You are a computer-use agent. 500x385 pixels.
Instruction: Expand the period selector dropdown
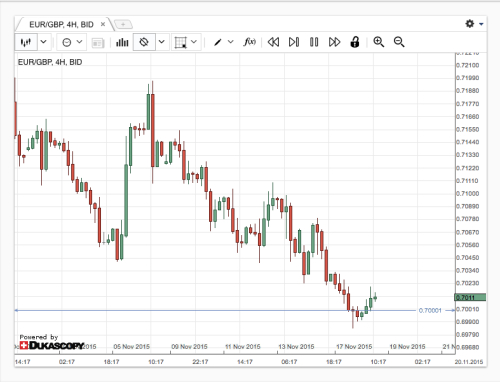79,42
